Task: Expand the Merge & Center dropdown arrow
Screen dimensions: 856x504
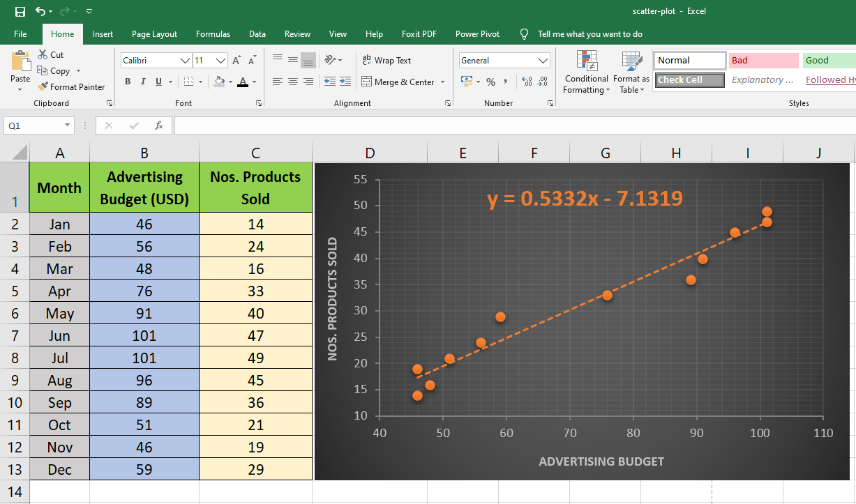Action: coord(442,82)
